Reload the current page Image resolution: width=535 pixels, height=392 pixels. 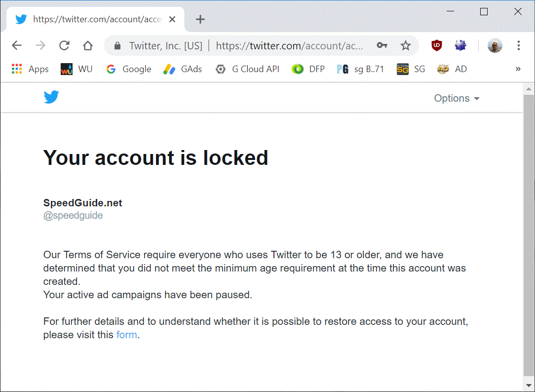64,45
